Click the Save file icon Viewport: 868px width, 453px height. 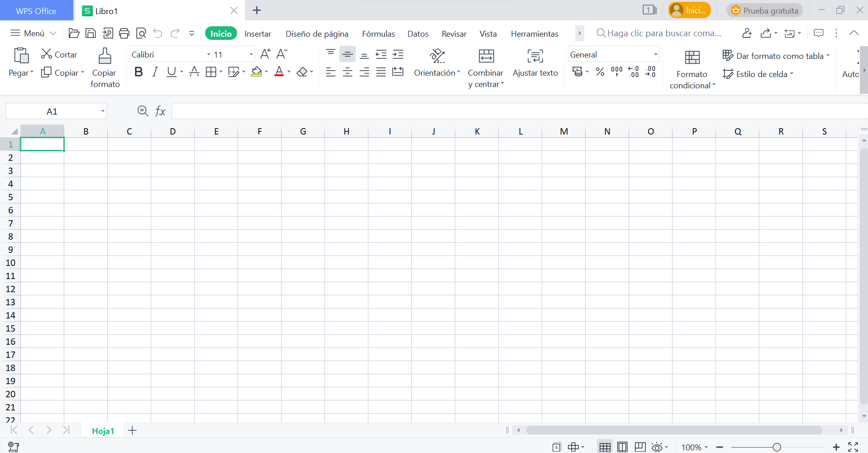click(91, 33)
